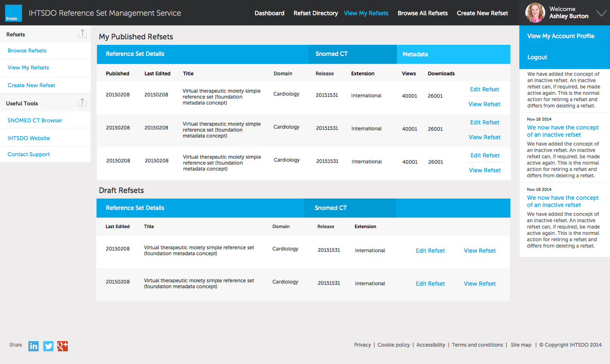This screenshot has height=364, width=610.
Task: Open the Accessibility footer link
Action: pos(431,345)
